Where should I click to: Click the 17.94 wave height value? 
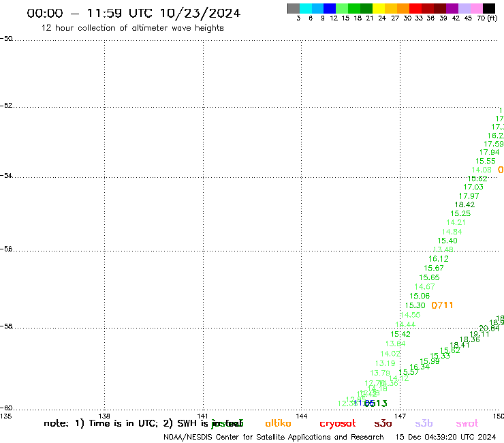pyautogui.click(x=489, y=152)
